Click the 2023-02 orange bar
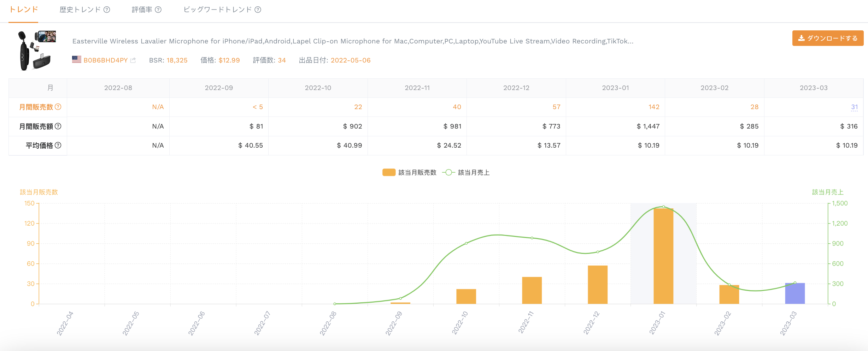This screenshot has width=868, height=351. click(x=729, y=294)
